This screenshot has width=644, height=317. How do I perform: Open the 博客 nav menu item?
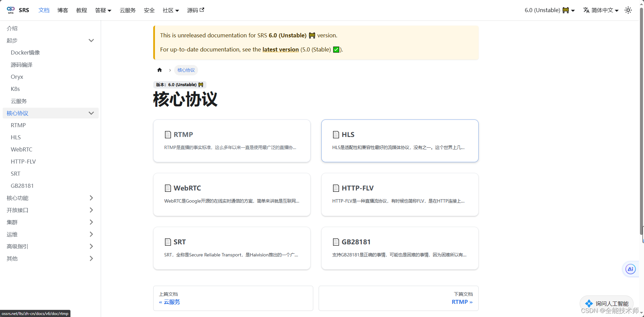coord(63,10)
